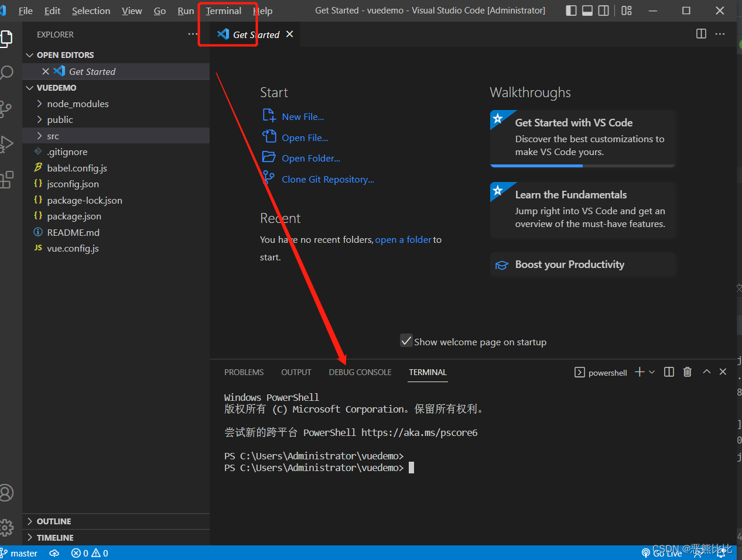Image resolution: width=742 pixels, height=560 pixels.
Task: Maximize the panel size chevron
Action: [707, 372]
